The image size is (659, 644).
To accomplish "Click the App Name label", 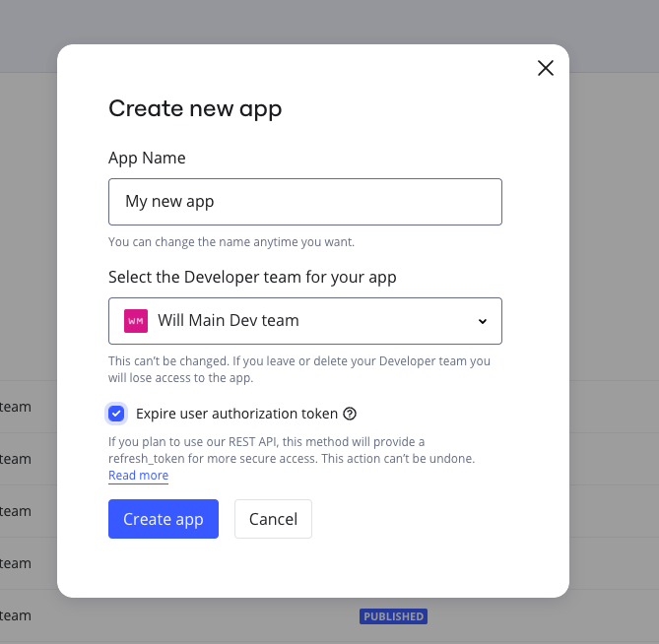I will (147, 158).
